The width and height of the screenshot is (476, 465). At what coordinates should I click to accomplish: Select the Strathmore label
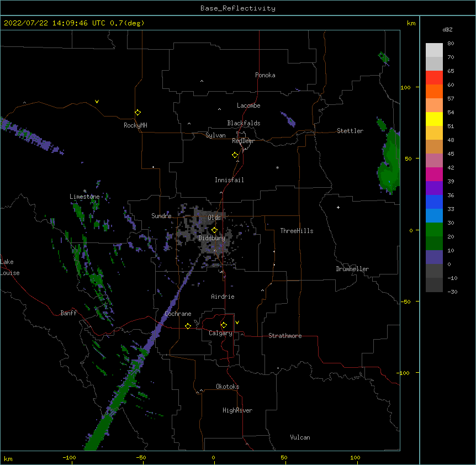285,336
